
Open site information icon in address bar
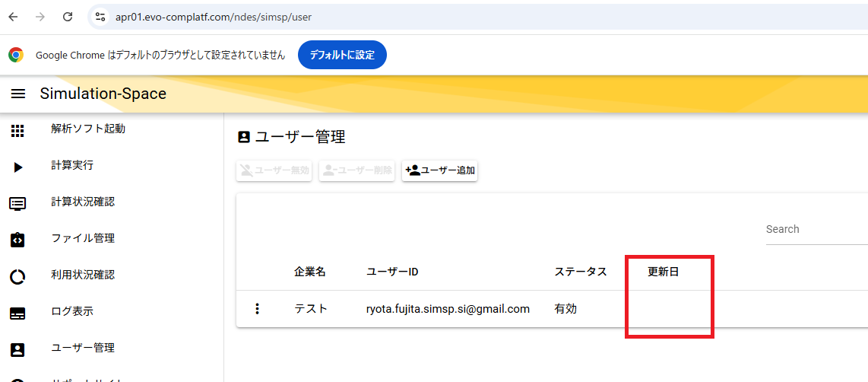point(100,17)
